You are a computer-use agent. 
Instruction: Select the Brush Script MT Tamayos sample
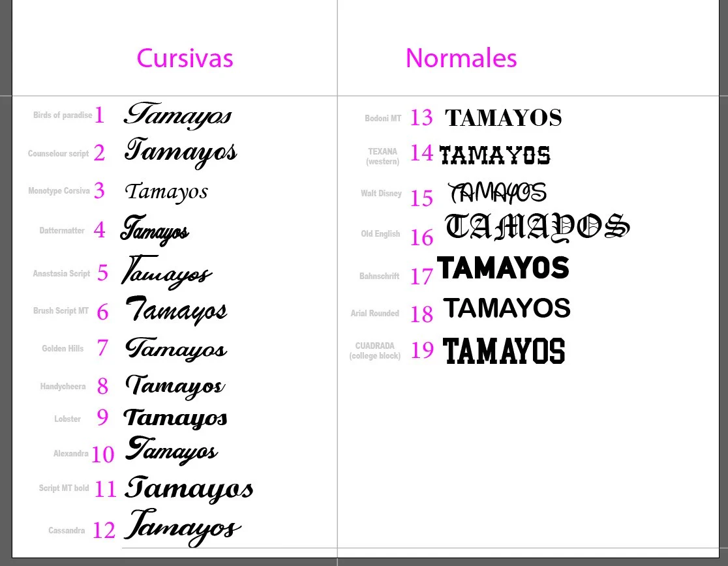[176, 310]
